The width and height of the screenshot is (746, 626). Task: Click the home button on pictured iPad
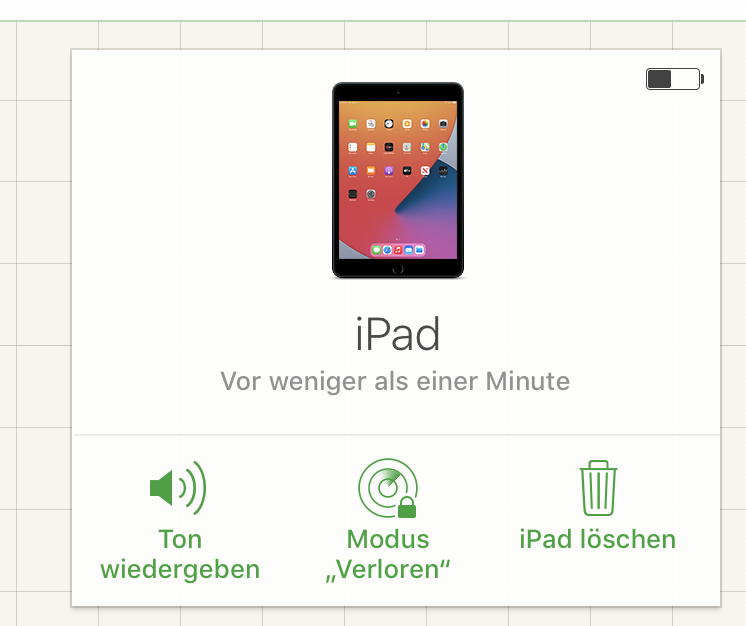[x=398, y=269]
